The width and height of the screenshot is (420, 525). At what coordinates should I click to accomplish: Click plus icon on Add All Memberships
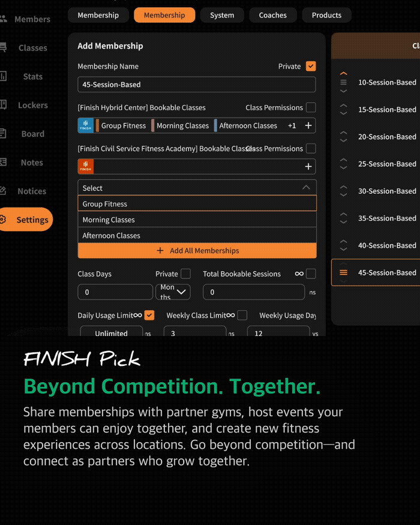(160, 250)
